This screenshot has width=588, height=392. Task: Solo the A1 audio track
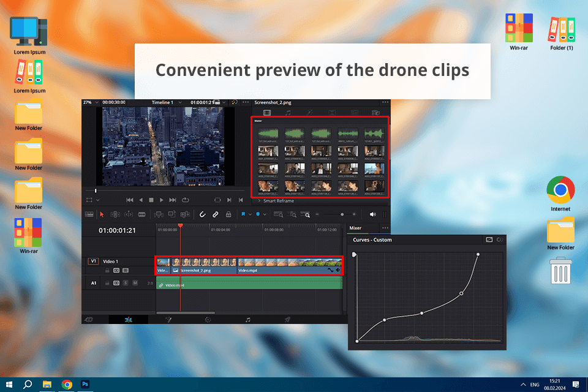[126, 283]
